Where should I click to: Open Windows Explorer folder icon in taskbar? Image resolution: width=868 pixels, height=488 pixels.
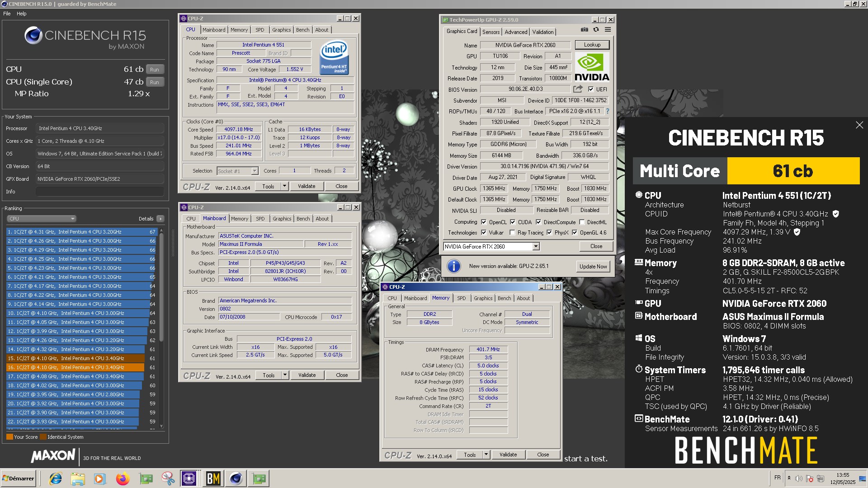78,479
